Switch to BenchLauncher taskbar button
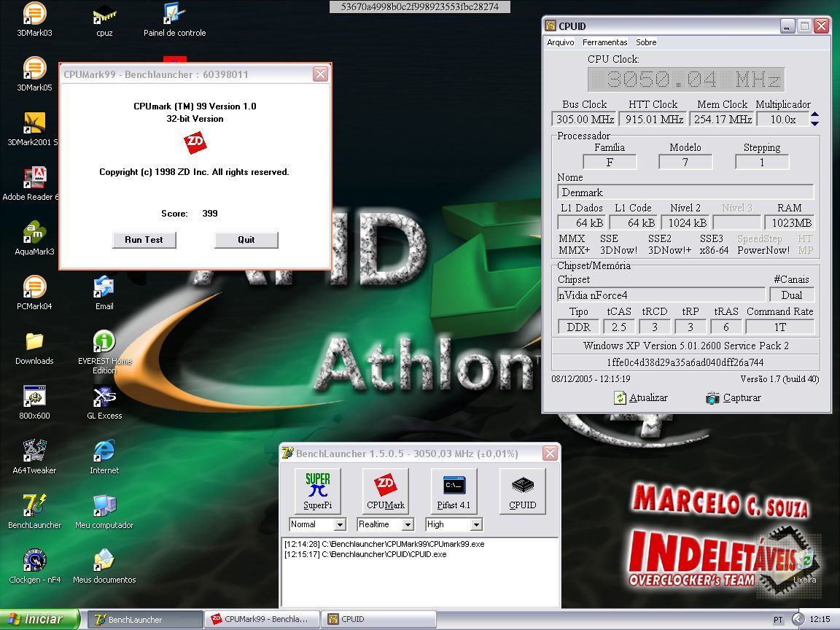 (x=144, y=619)
